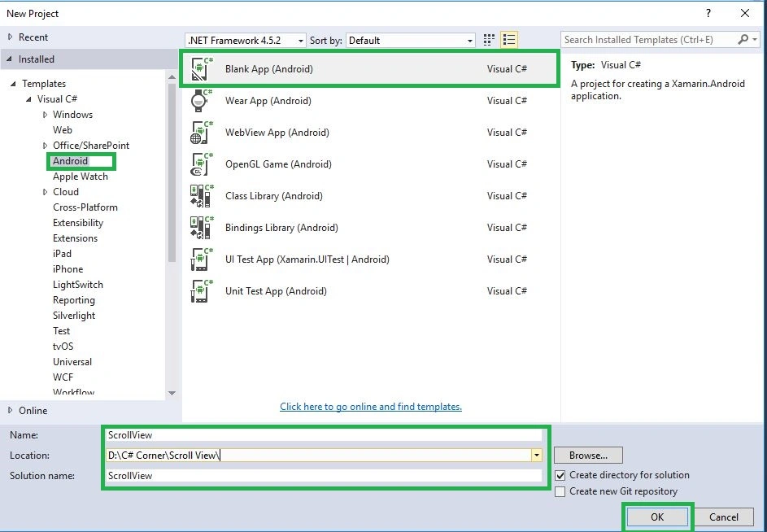Click the WebView App (Android) icon

(202, 133)
